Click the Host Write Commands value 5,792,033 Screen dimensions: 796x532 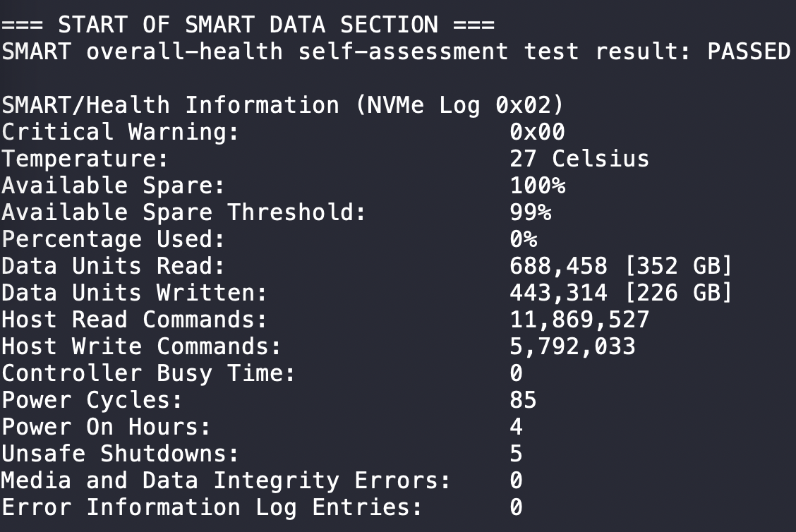572,346
